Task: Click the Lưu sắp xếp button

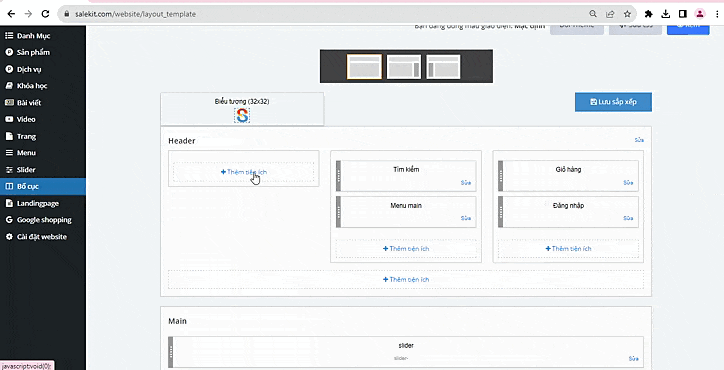Action: [613, 102]
